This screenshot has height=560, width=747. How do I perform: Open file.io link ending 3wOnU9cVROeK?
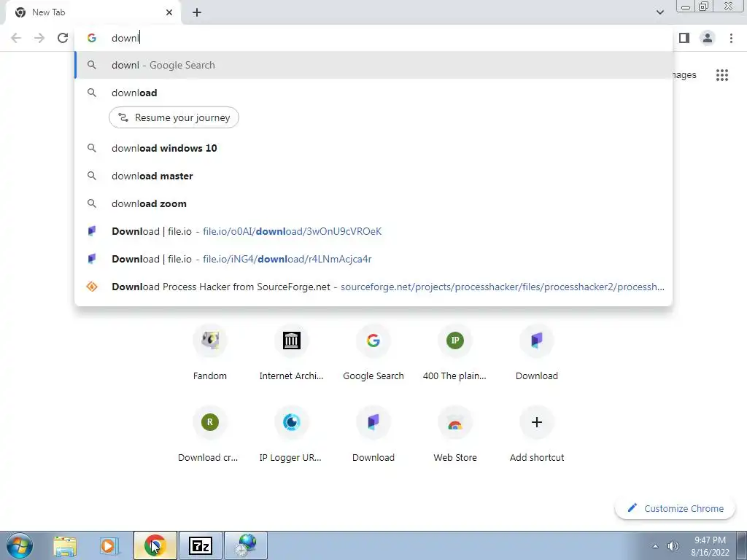(373, 231)
